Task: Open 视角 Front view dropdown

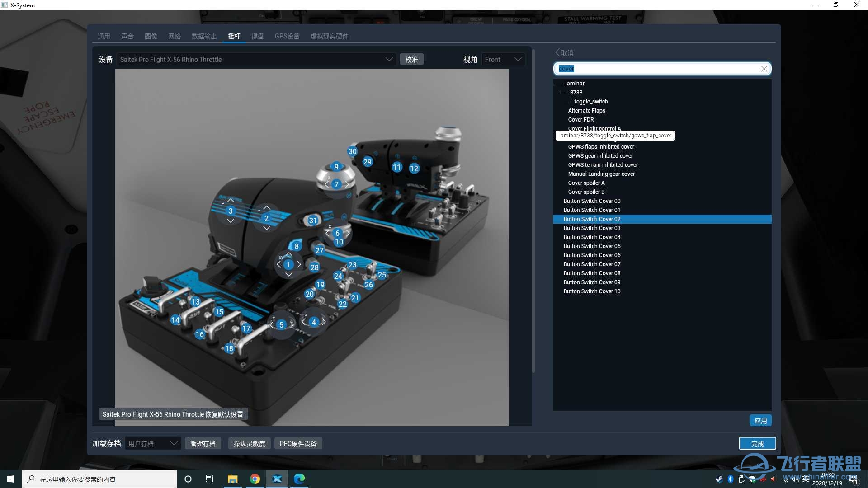Action: click(503, 59)
